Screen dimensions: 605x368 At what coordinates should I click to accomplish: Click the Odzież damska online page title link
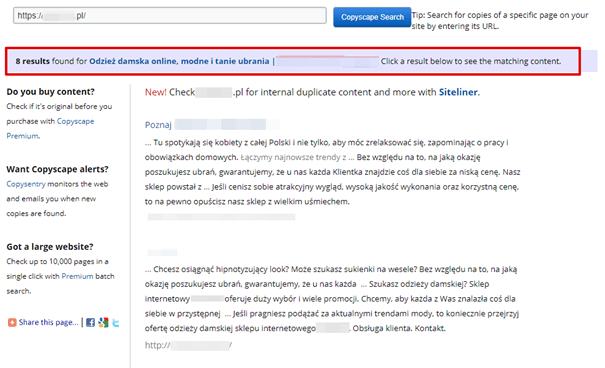179,61
